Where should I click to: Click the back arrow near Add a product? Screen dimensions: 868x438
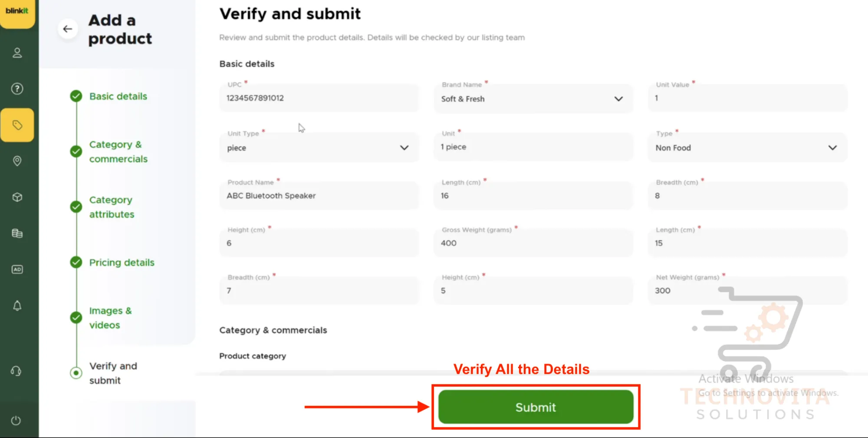[68, 29]
